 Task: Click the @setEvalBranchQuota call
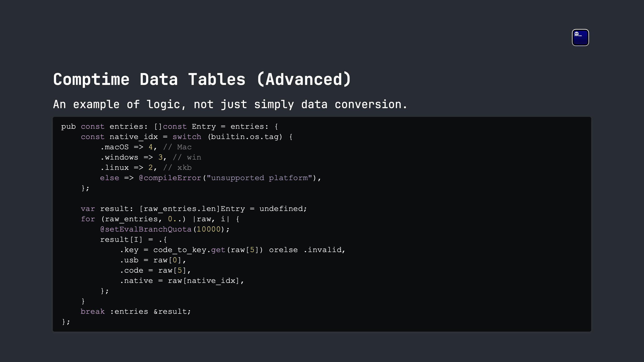165,229
